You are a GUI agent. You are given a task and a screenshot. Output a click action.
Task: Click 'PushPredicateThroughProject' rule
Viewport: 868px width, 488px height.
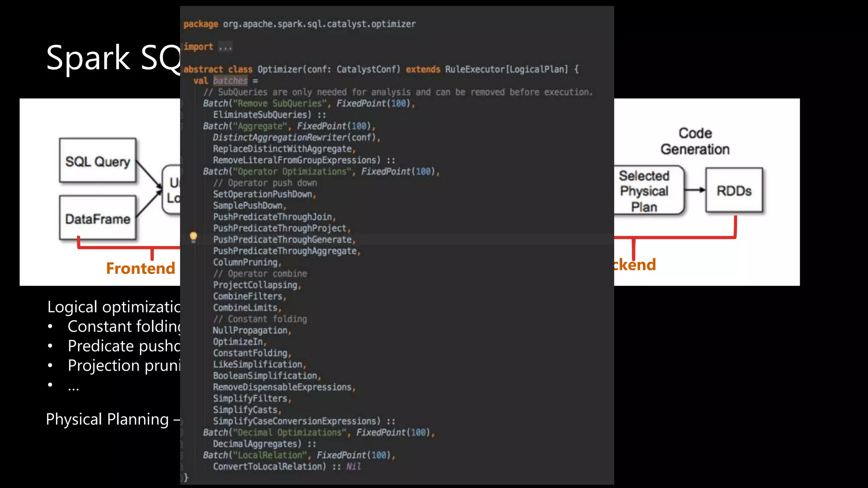[x=280, y=228]
